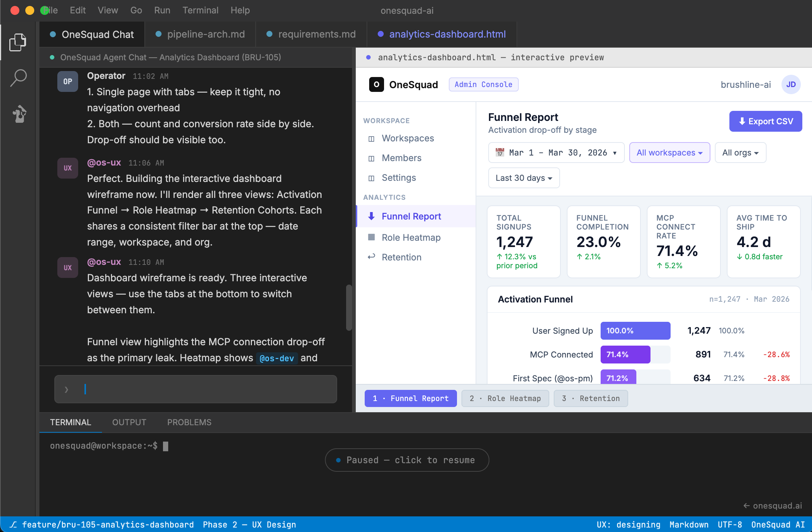Open search from the activity bar
The image size is (812, 532).
point(17,77)
